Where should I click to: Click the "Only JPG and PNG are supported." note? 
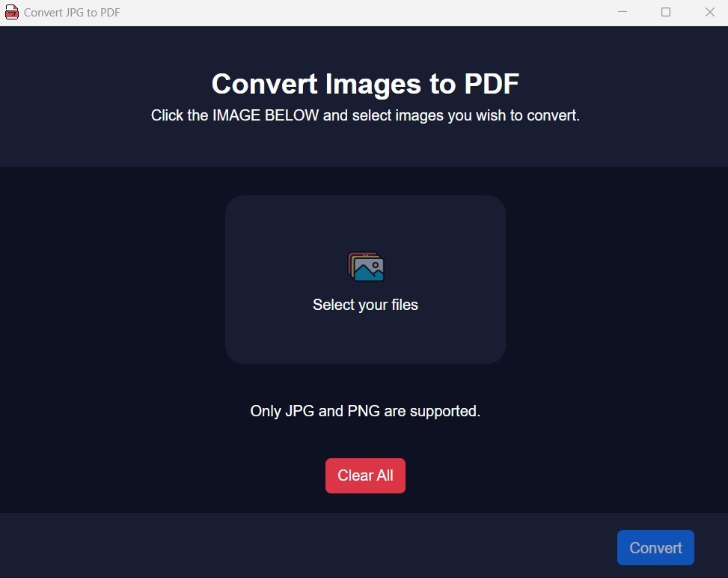pos(365,411)
